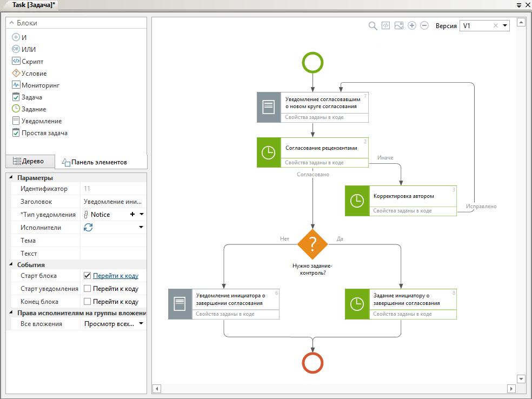
Task: Select the Мониторинг block in the palette
Action: point(40,85)
